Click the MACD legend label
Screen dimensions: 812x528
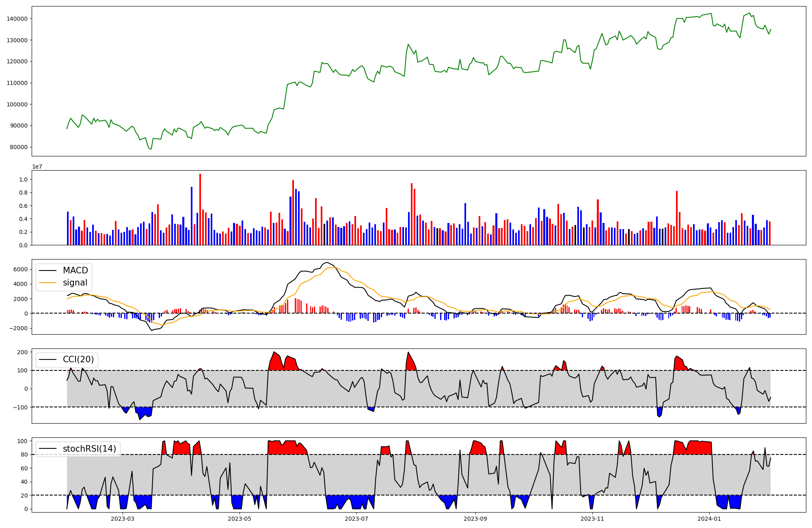click(x=75, y=270)
